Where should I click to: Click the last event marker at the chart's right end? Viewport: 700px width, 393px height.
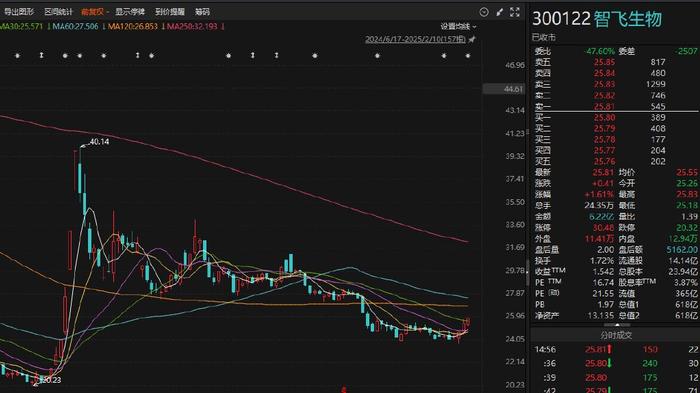click(467, 56)
